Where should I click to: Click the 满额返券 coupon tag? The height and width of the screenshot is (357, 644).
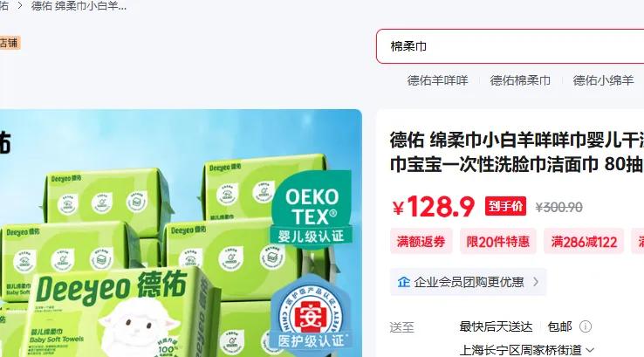(421, 241)
